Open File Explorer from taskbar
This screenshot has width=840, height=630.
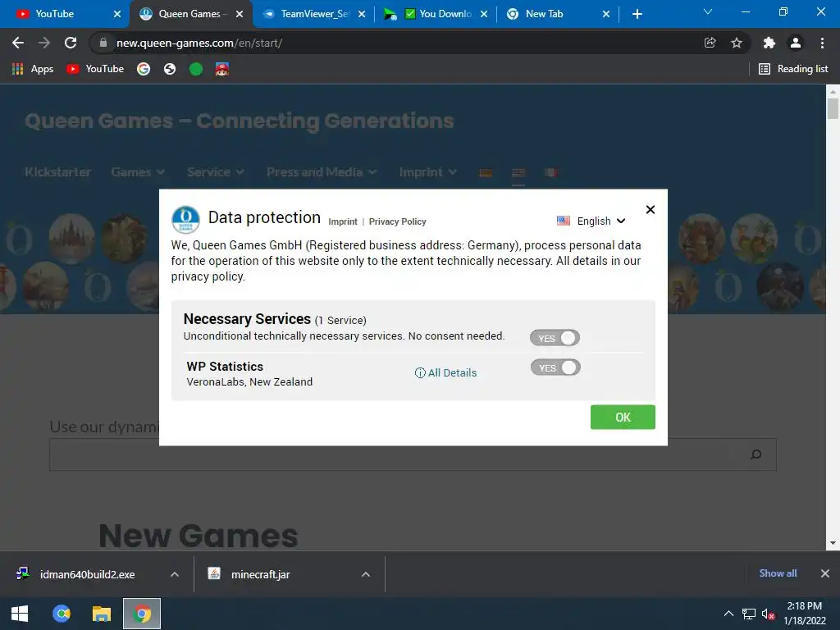click(101, 614)
